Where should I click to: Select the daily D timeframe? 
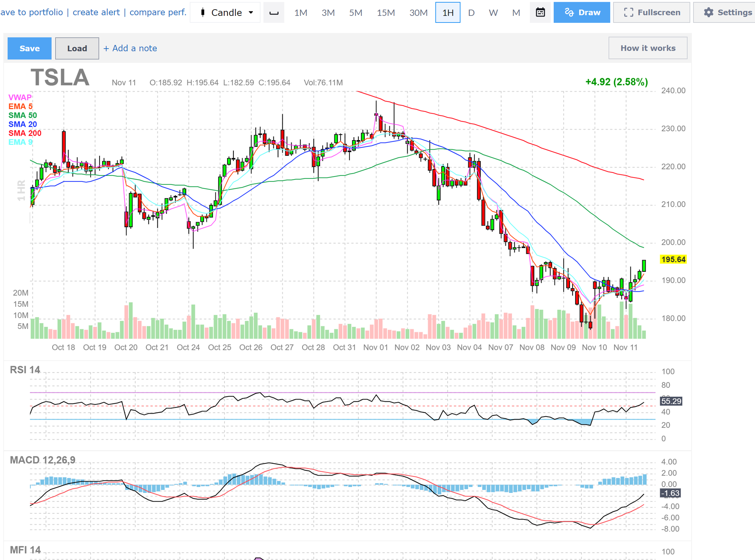point(471,13)
